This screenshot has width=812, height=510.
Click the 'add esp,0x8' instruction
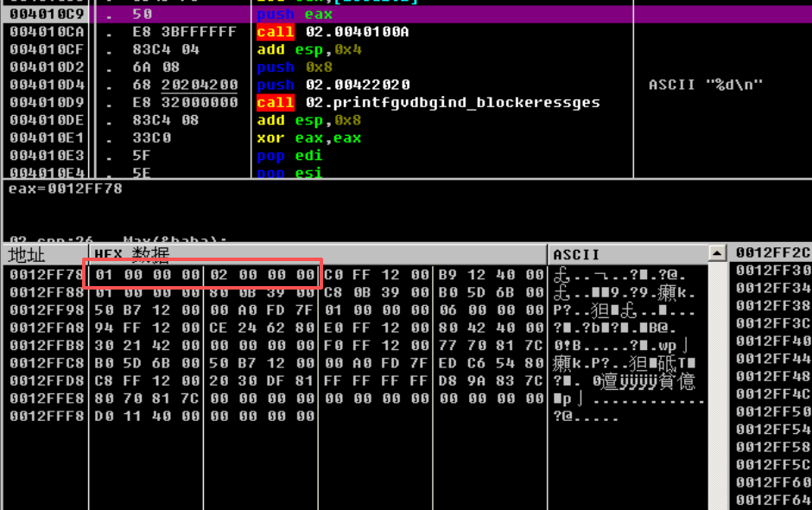(309, 120)
